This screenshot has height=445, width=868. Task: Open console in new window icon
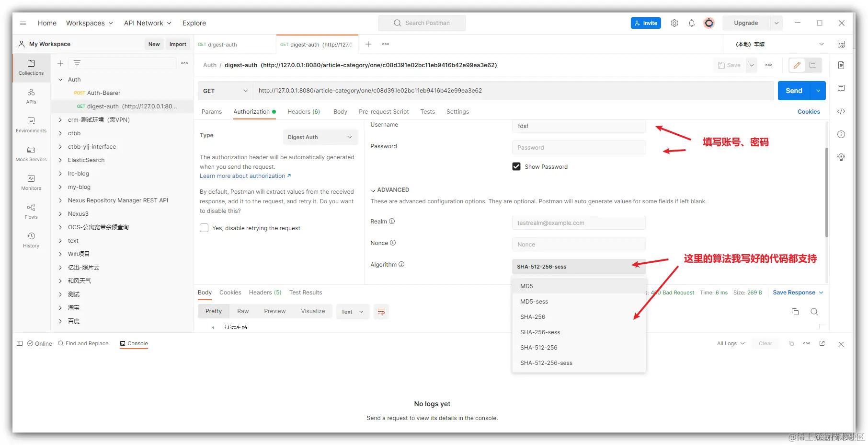pos(822,343)
